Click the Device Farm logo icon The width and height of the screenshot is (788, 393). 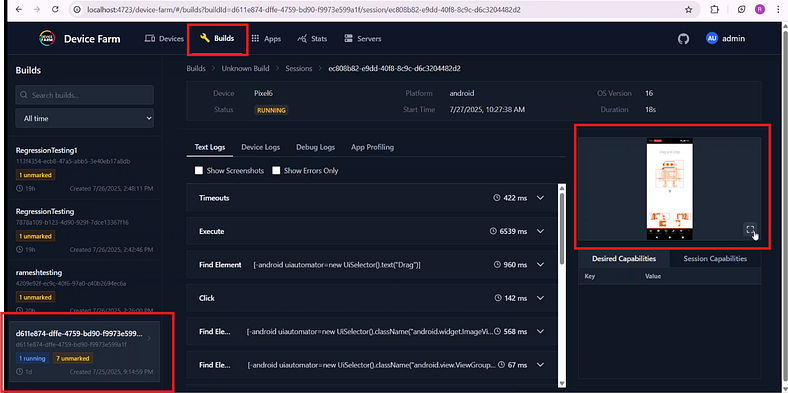(x=47, y=39)
